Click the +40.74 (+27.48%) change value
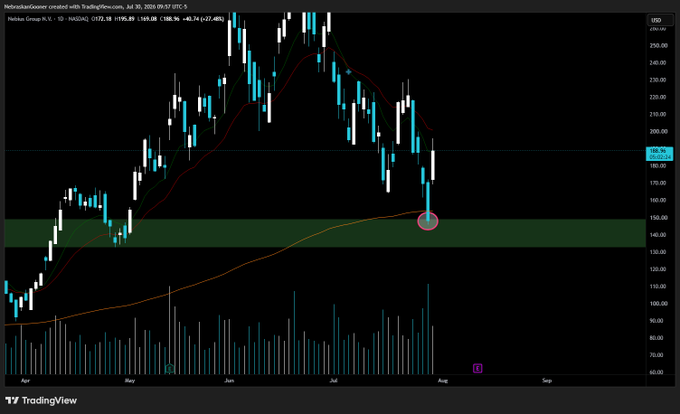680x414 pixels. pyautogui.click(x=203, y=19)
